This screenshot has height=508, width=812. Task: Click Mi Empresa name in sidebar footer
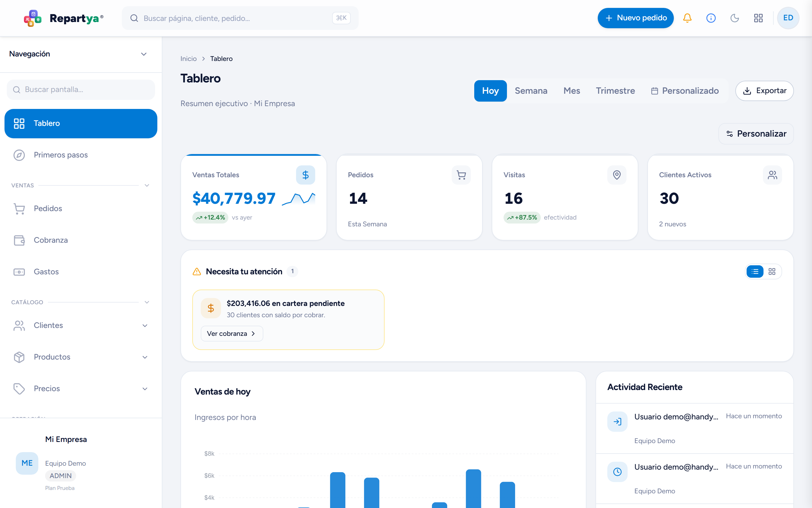pos(66,439)
